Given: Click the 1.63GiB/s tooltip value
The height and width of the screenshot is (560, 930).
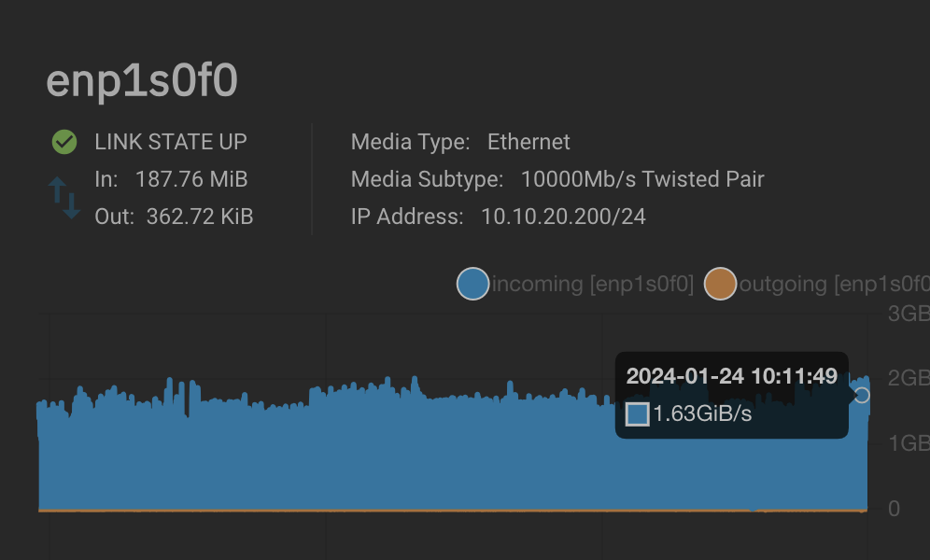Looking at the screenshot, I should 702,413.
